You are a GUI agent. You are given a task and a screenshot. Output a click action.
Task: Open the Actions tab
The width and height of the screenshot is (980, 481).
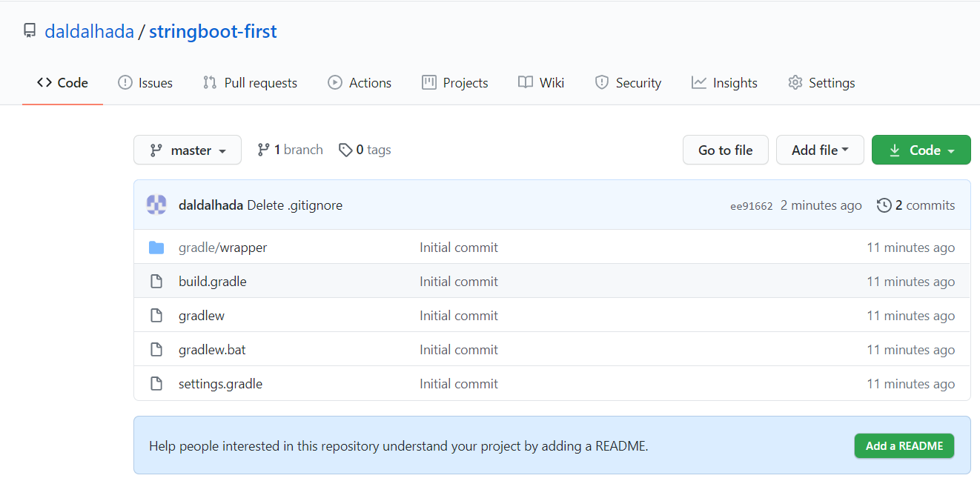360,83
